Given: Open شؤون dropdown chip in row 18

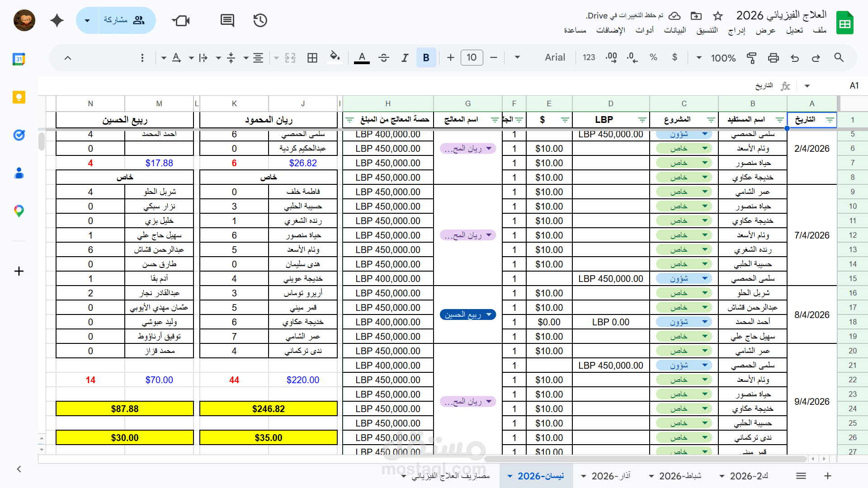Looking at the screenshot, I should point(684,322).
